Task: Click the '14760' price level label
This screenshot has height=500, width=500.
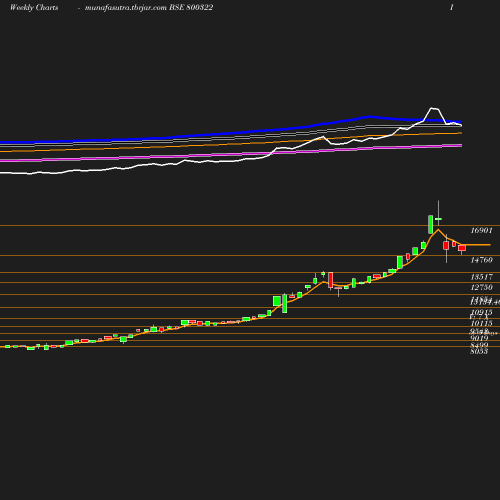Action: click(x=481, y=260)
